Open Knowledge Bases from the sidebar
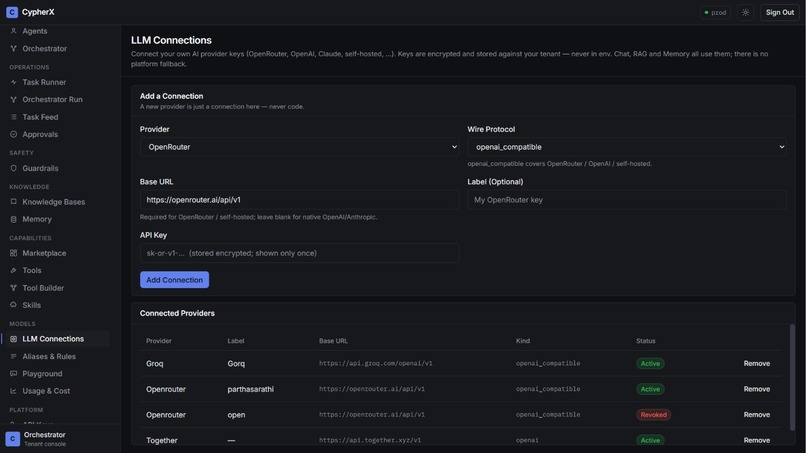Image resolution: width=806 pixels, height=453 pixels. coord(55,202)
